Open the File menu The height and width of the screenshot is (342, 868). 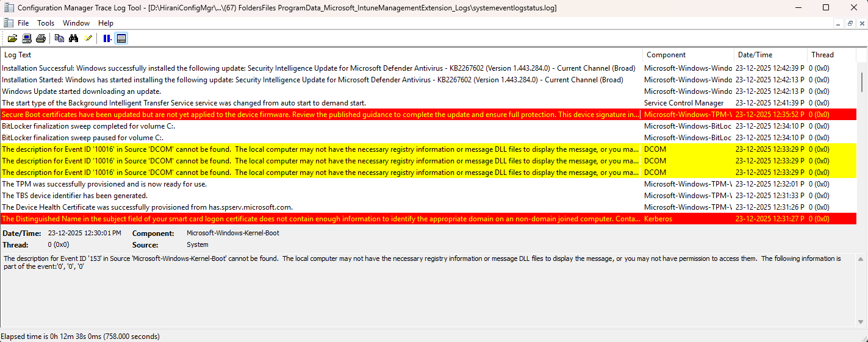coord(23,23)
